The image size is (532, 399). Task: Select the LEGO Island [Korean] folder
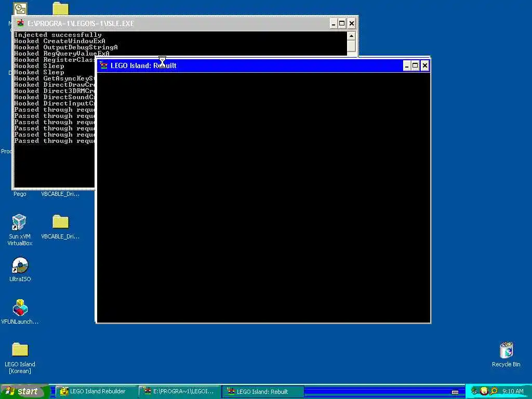[x=20, y=358]
